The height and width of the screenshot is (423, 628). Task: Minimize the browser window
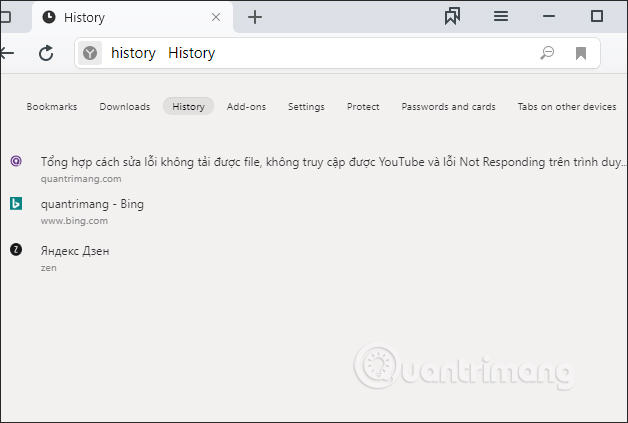(549, 16)
